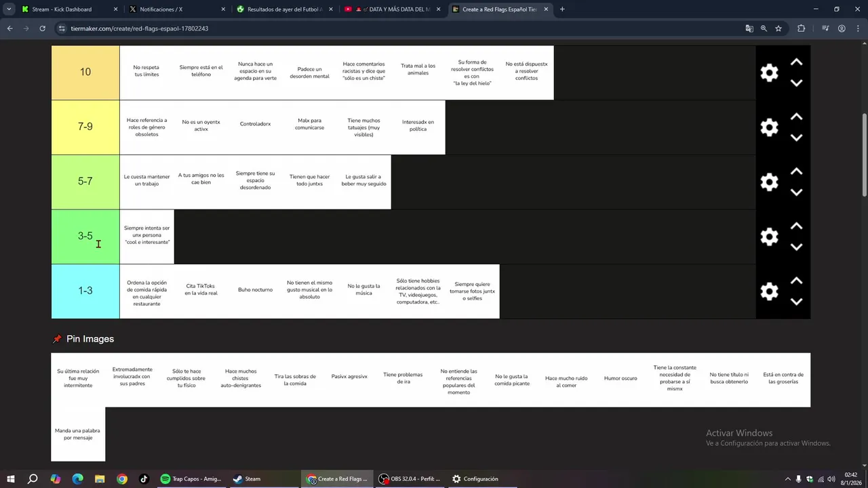Open Microsoft Edge from taskbar
This screenshot has width=868, height=488.
77,479
